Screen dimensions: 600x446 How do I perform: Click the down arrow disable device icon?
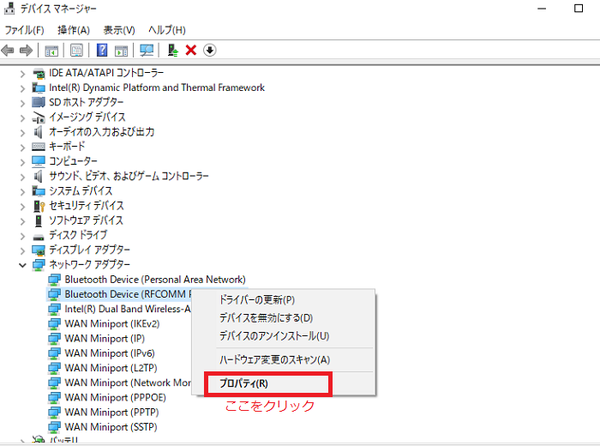(x=210, y=50)
